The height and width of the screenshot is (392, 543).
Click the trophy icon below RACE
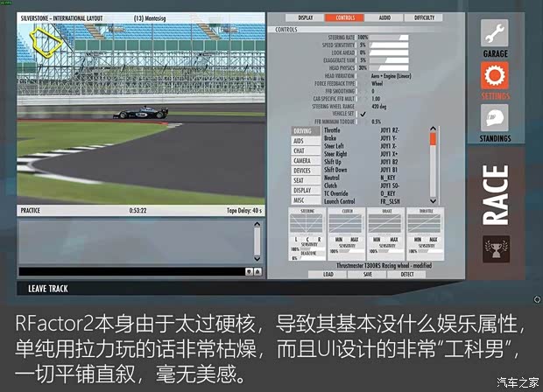pos(495,249)
